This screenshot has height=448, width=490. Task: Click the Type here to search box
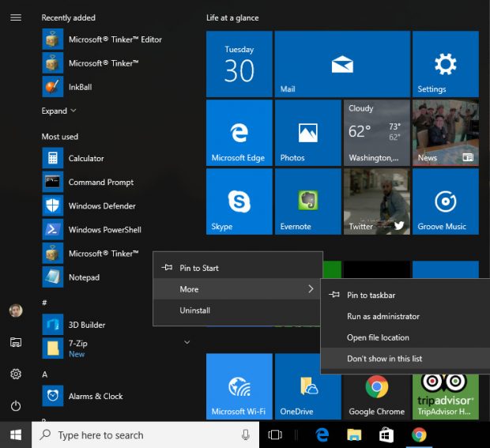[x=145, y=435]
